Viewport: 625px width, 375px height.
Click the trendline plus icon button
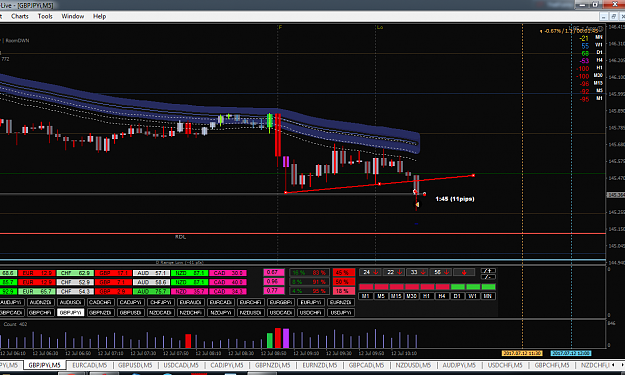pyautogui.click(x=488, y=271)
